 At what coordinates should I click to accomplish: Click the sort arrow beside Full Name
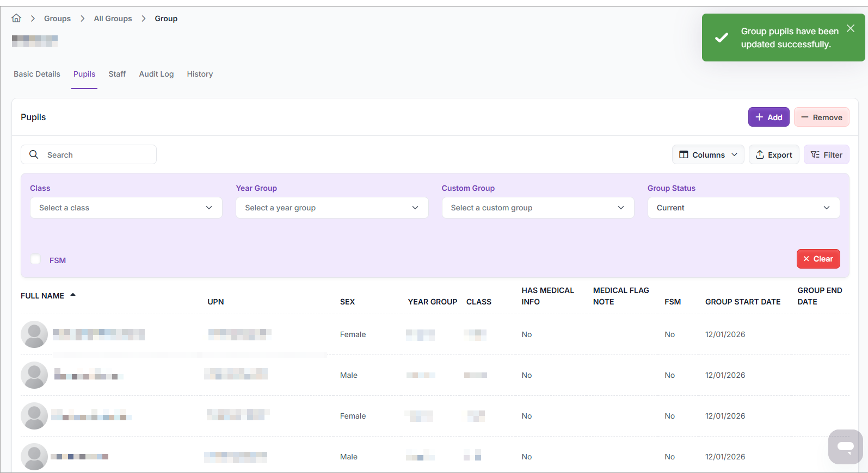point(73,295)
